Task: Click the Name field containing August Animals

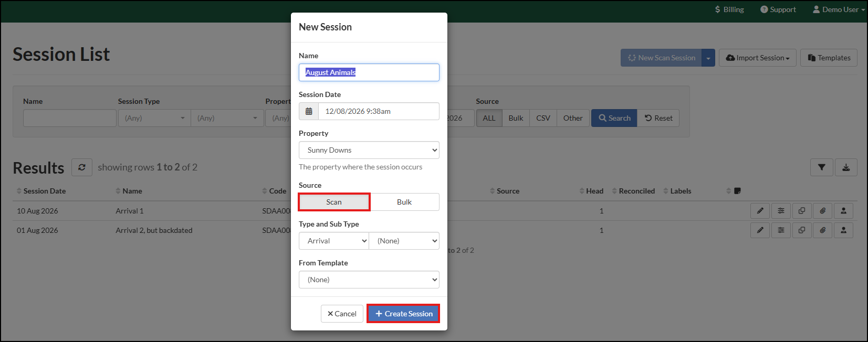Action: point(369,72)
